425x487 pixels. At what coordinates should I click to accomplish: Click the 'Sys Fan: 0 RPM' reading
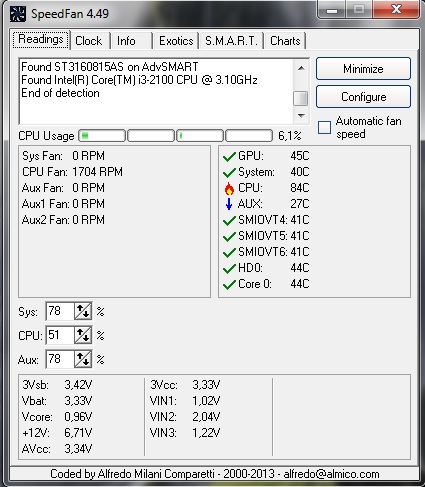coord(63,156)
